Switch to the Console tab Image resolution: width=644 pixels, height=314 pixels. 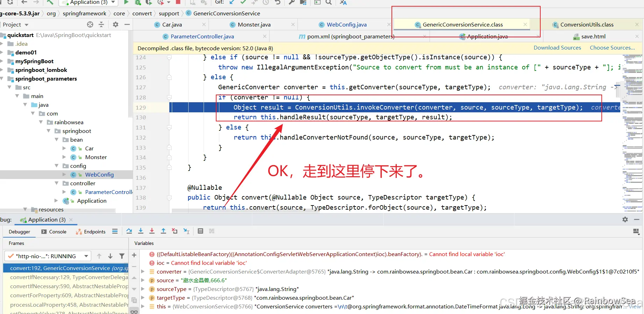pos(54,232)
